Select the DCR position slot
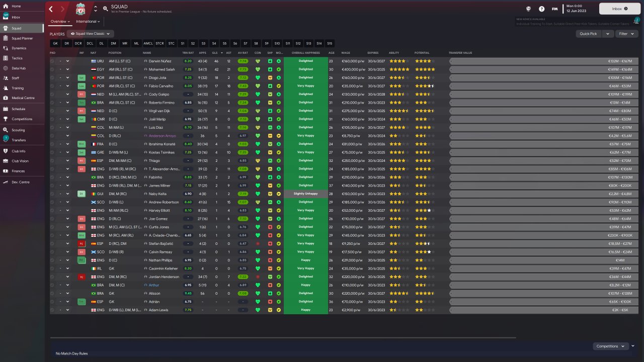644x362 pixels. coord(78,43)
